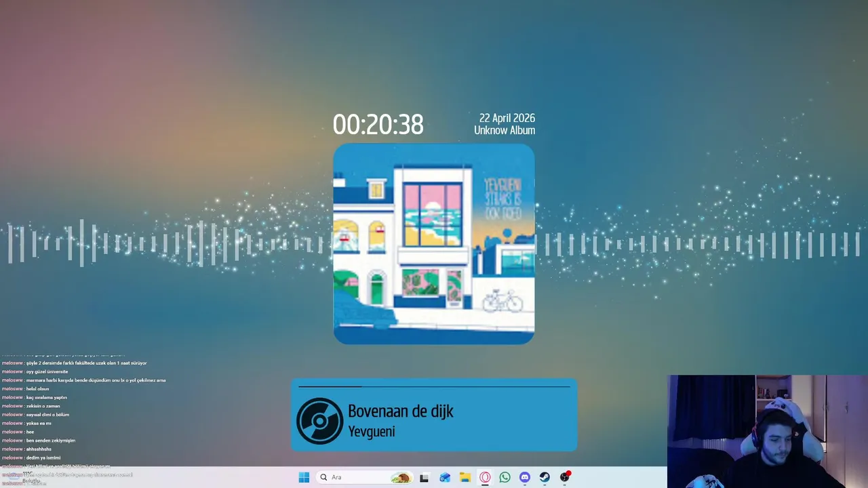Open Discord from the taskbar
This screenshot has height=488, width=868.
pos(524,477)
